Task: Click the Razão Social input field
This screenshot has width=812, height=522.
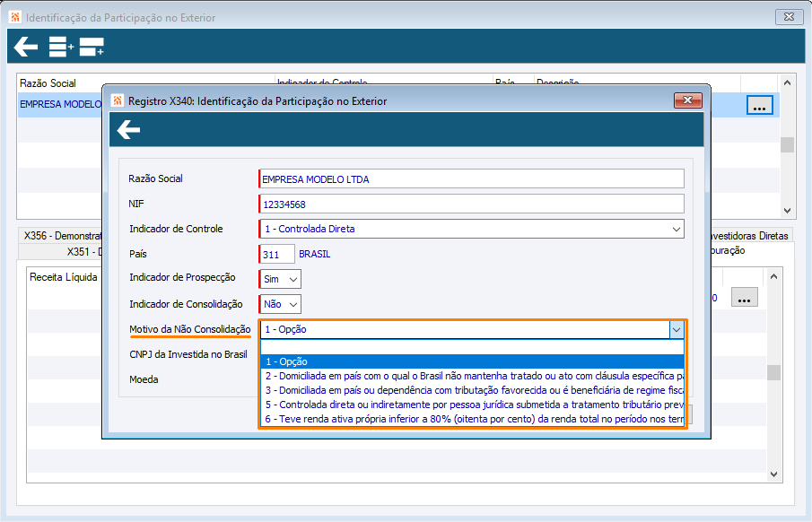Action: pyautogui.click(x=471, y=178)
